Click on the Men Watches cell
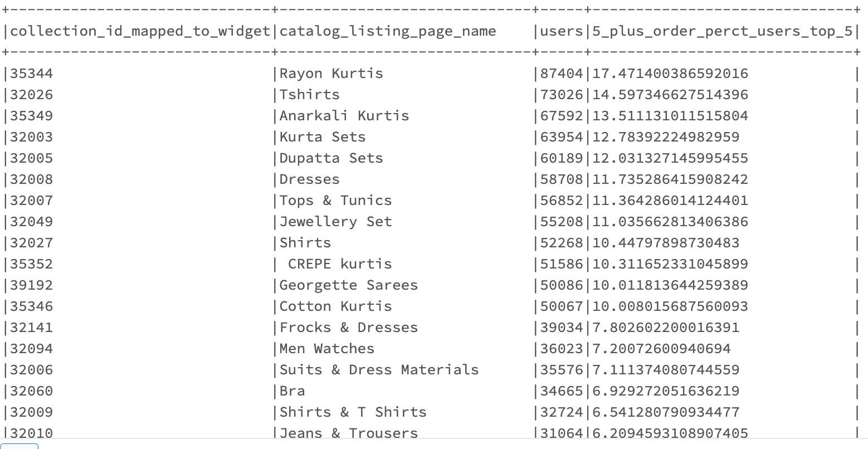This screenshot has width=868, height=449. click(x=326, y=349)
